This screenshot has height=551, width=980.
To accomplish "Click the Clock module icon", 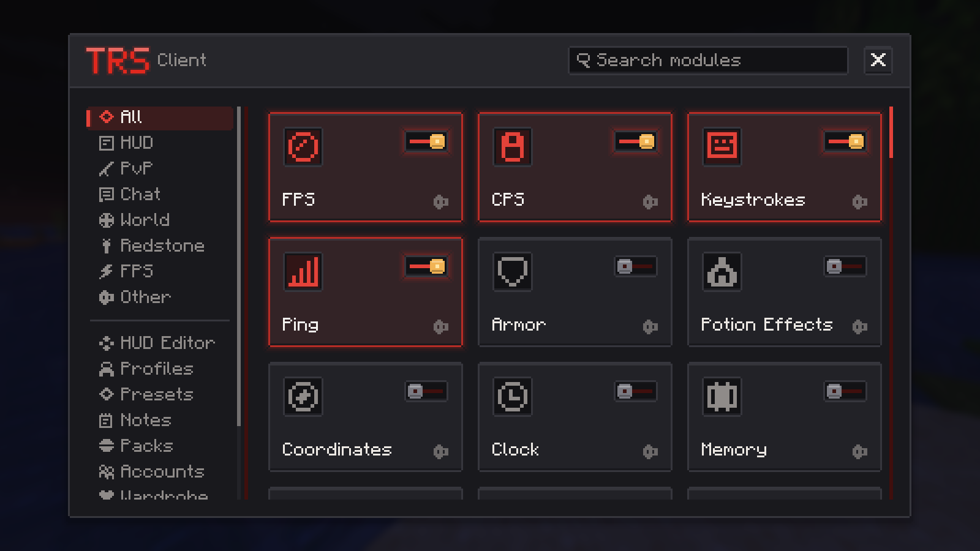I will [513, 397].
